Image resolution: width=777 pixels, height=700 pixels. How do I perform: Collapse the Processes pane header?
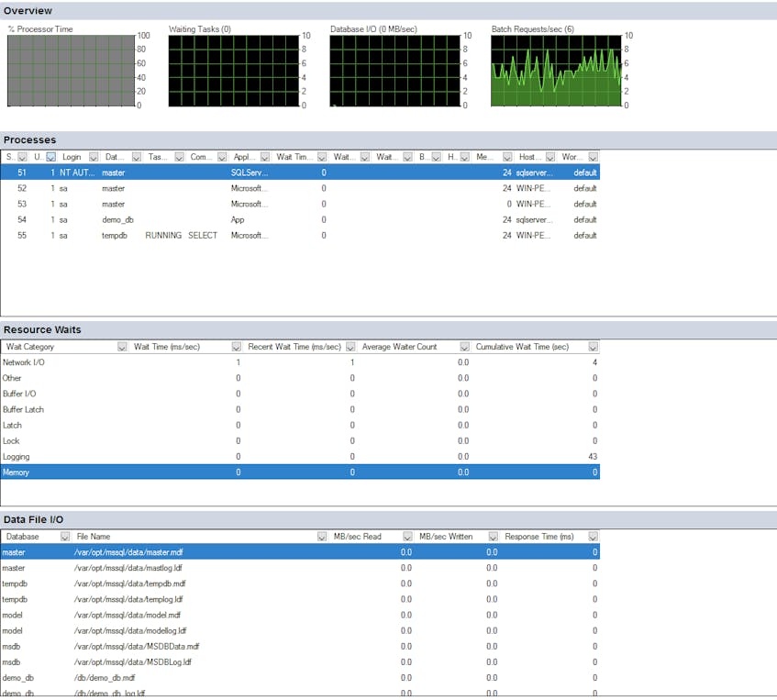click(x=389, y=139)
